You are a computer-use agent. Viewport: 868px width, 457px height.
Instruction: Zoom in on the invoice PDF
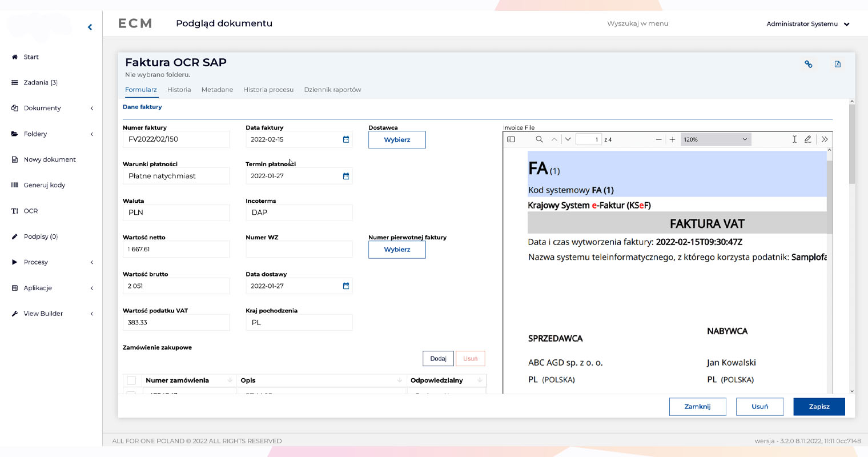pyautogui.click(x=672, y=139)
